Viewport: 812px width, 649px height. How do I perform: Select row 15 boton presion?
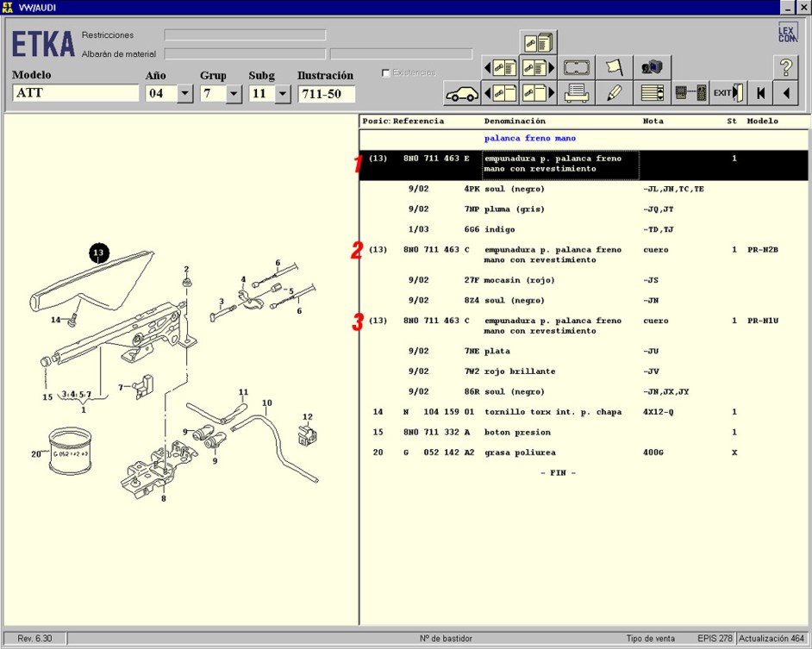584,432
